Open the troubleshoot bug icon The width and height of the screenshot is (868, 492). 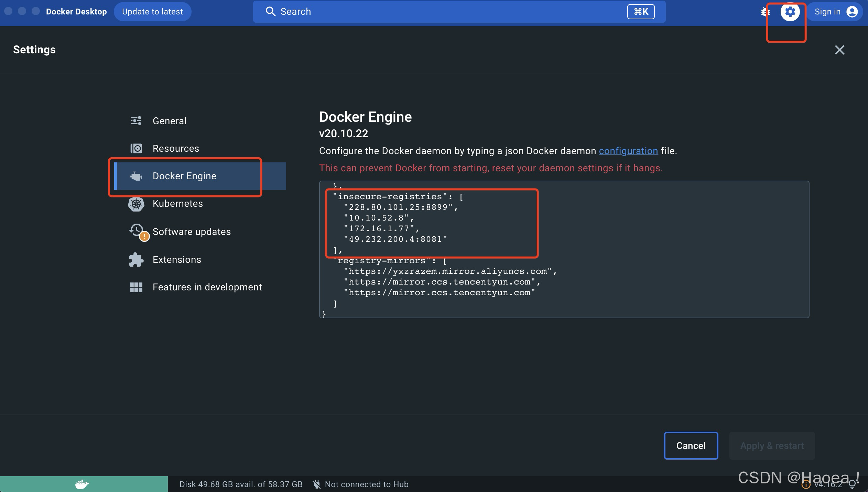[x=765, y=12]
